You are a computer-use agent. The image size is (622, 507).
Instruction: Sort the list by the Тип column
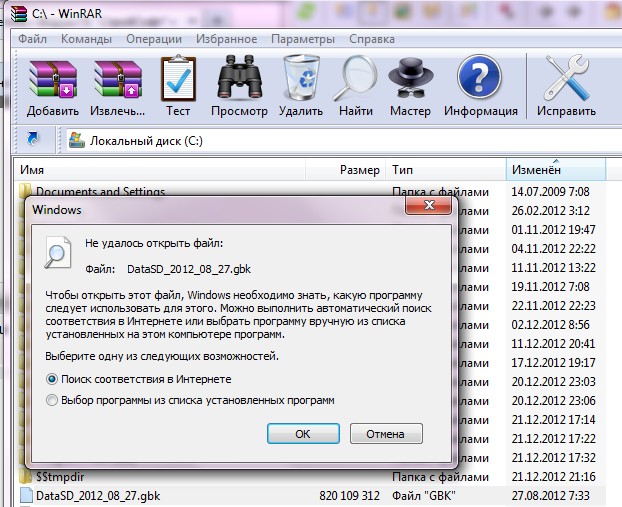click(x=446, y=170)
